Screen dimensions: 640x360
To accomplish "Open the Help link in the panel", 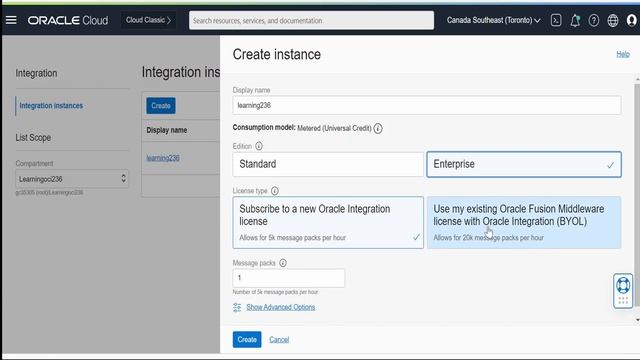I will tap(623, 54).
